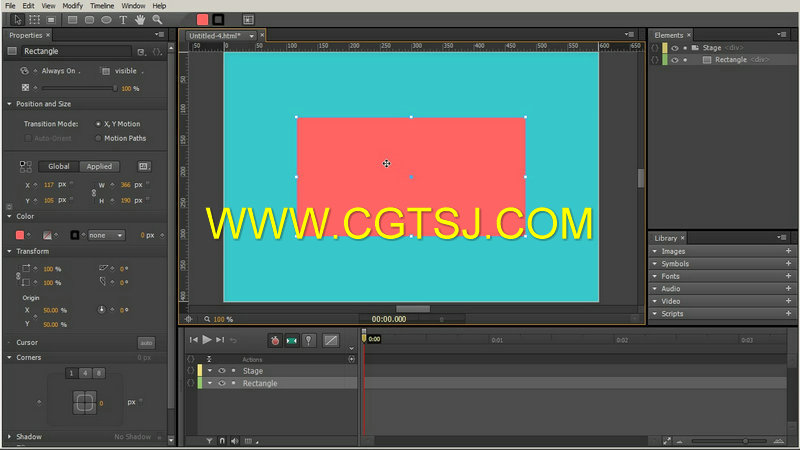This screenshot has height=450, width=800.
Task: Select the Ellipse tool
Action: 106,20
